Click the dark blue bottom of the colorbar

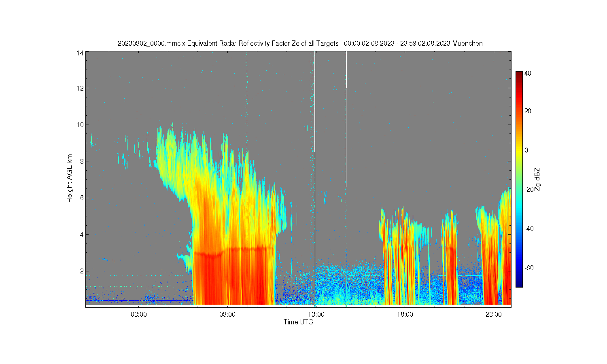coord(519,284)
